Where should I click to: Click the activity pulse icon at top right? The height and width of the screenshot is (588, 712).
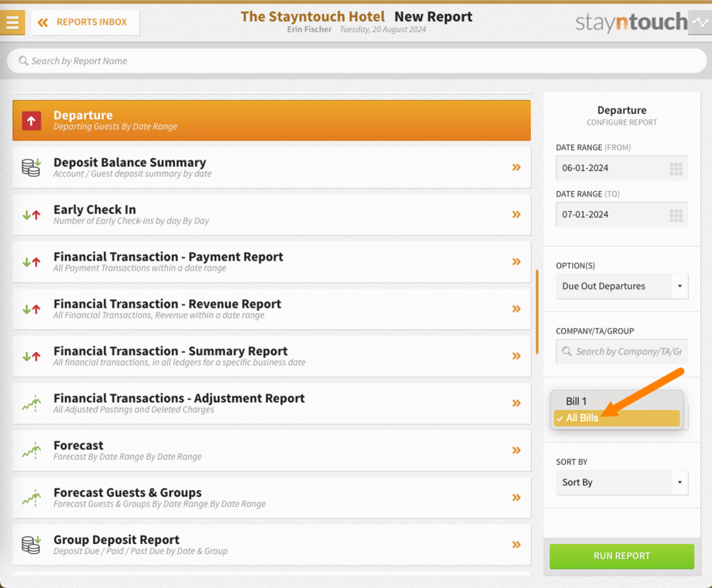(700, 22)
